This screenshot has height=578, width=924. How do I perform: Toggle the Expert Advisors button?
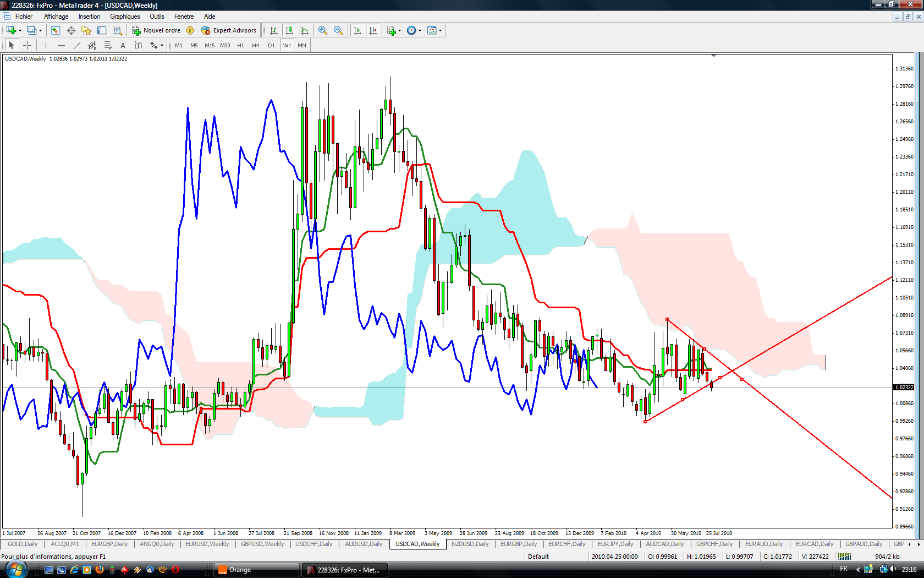point(229,30)
